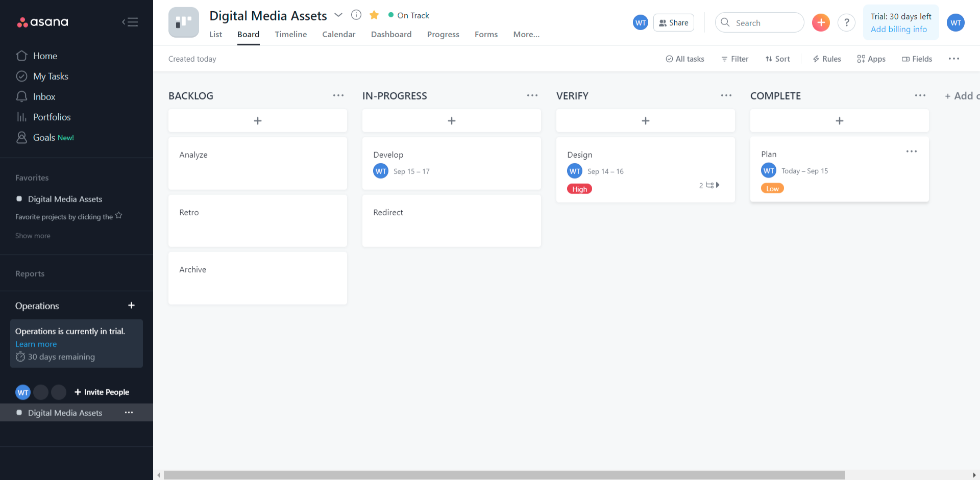980x480 pixels.
Task: Click the project board icon thumbnail
Action: [184, 22]
